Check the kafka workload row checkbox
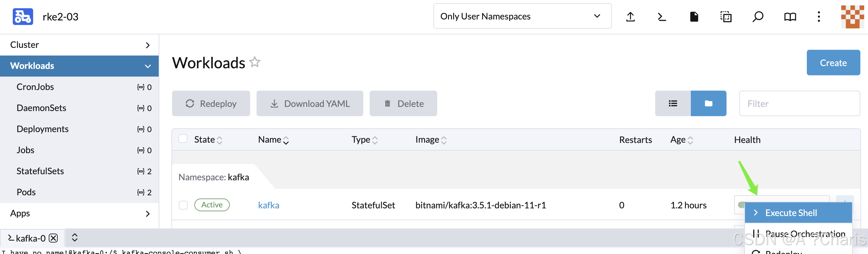The image size is (868, 254). click(183, 205)
